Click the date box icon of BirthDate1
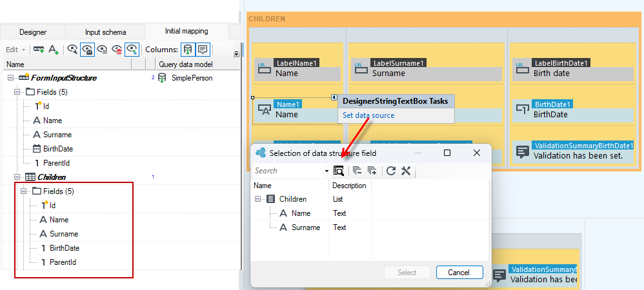This screenshot has width=644, height=290. pos(522,110)
